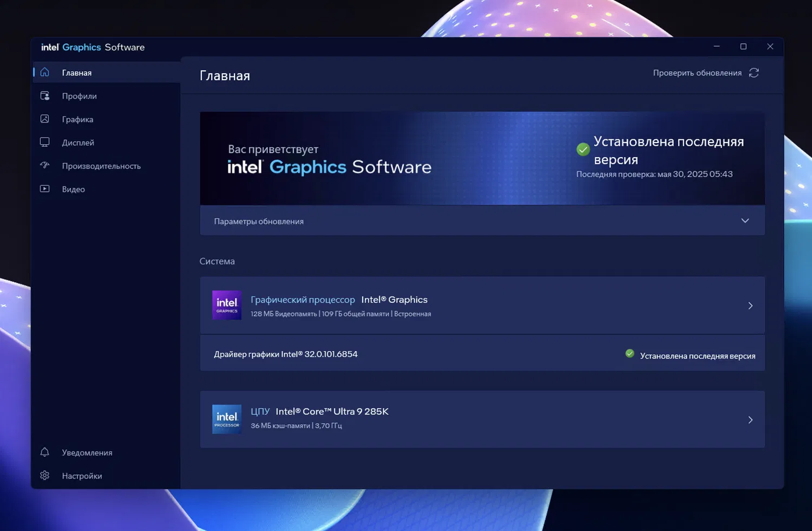
Task: Open the Главная menu item
Action: coord(107,72)
